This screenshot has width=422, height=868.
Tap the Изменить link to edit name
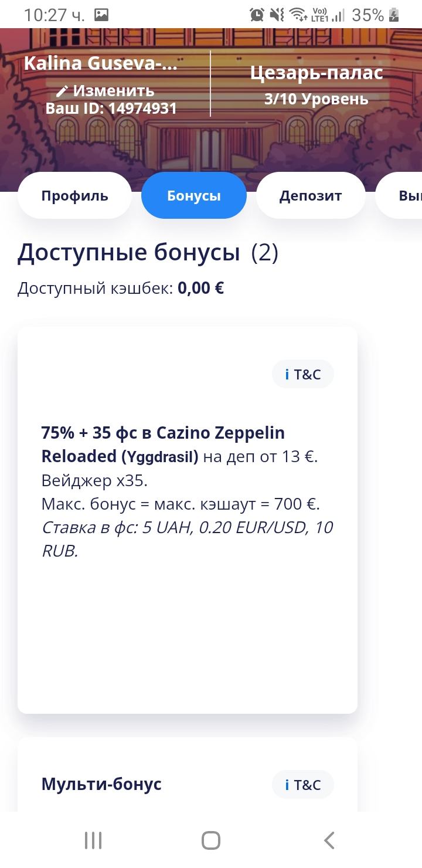coord(114,91)
